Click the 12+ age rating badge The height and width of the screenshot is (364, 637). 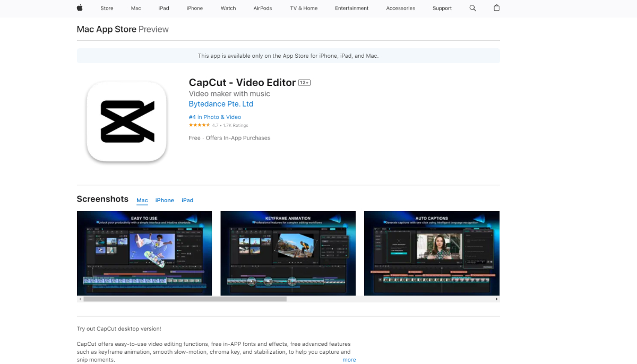click(305, 83)
